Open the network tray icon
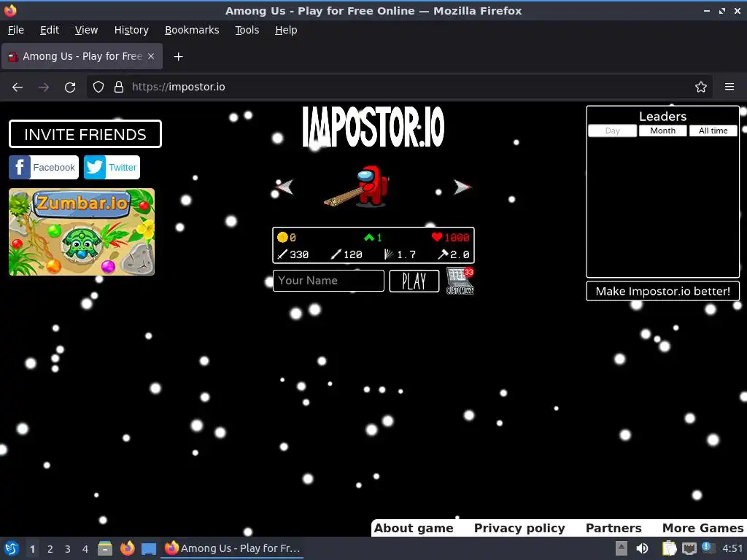Image resolution: width=747 pixels, height=560 pixels. point(689,548)
